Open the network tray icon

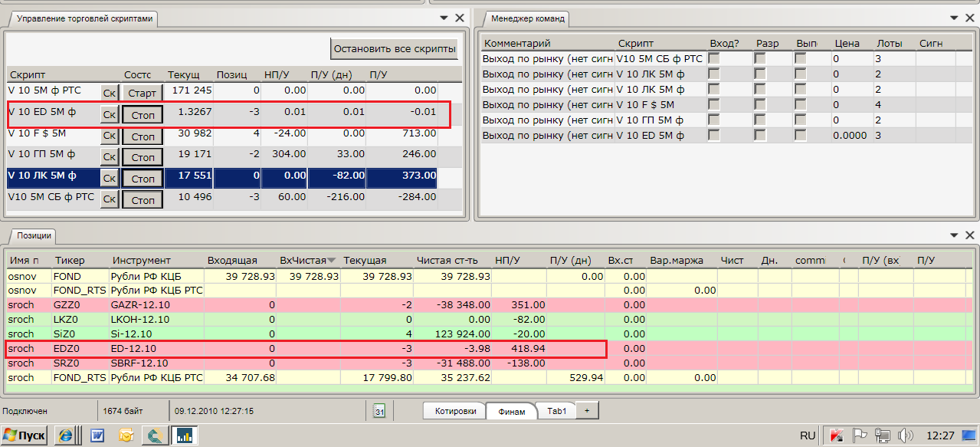(x=883, y=435)
